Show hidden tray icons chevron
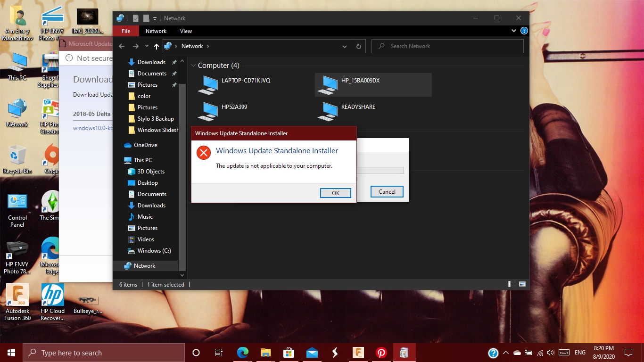The image size is (644, 362). pyautogui.click(x=506, y=353)
